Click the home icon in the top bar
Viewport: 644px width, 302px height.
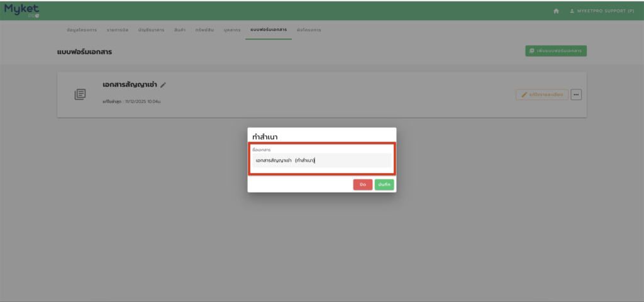coord(556,11)
